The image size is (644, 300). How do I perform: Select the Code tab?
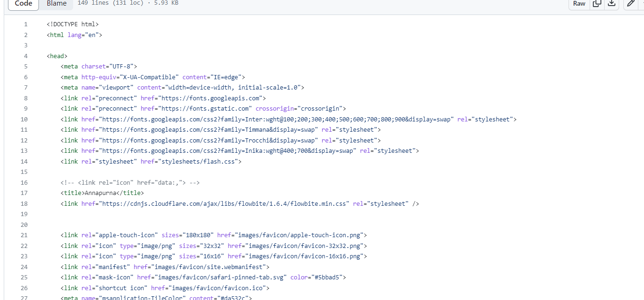(x=23, y=4)
